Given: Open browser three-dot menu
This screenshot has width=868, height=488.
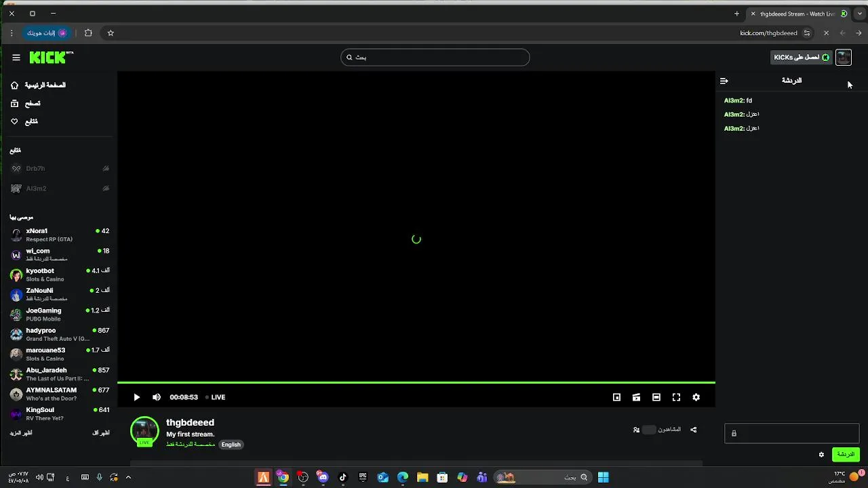Looking at the screenshot, I should click(12, 33).
